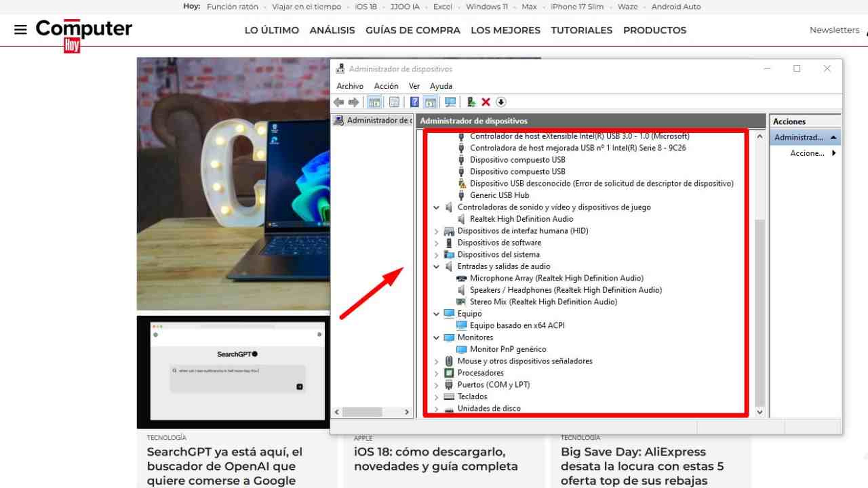The height and width of the screenshot is (488, 868).
Task: Click the Stereo Mix device icon
Action: [461, 302]
